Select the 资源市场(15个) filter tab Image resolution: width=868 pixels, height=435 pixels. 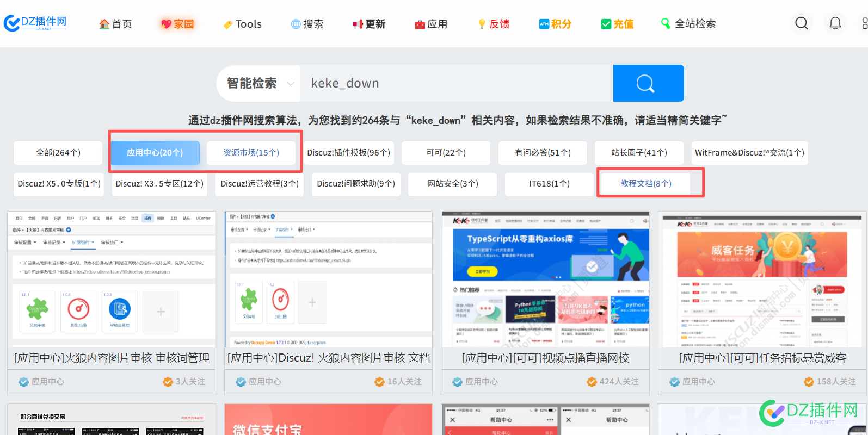[x=251, y=153]
